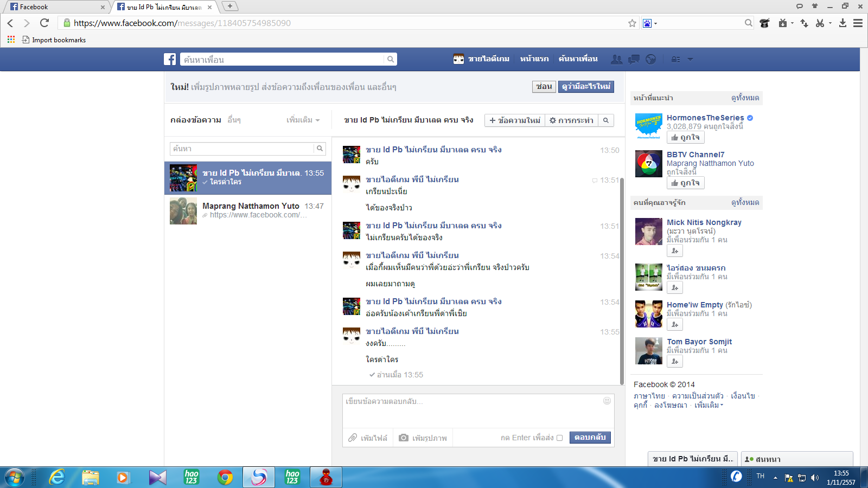Add Tom Bayor Somjit as friend
Viewport: 868px width, 488px height.
click(675, 361)
